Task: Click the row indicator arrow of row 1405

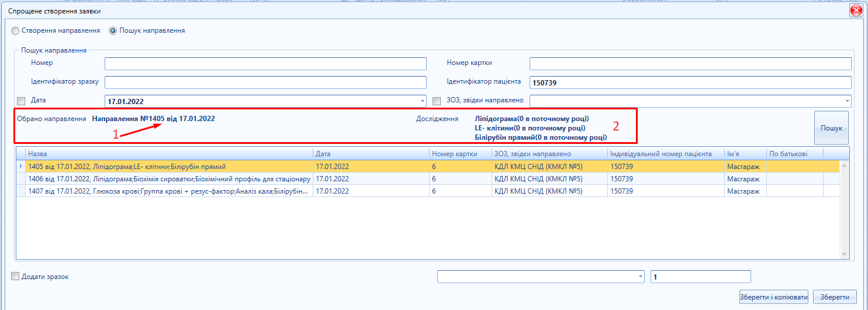Action: [21, 166]
